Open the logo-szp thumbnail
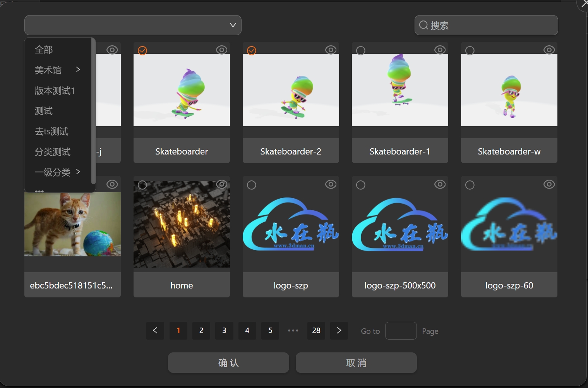The image size is (588, 388). [x=291, y=224]
